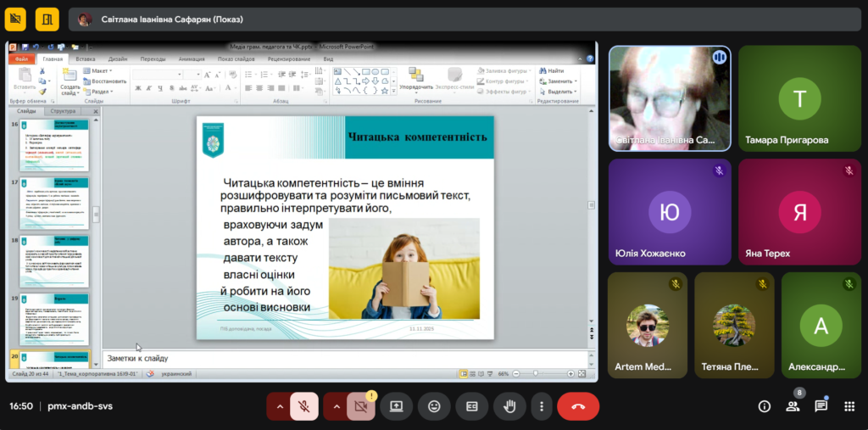Expand audio settings arrow beside microphone

(279, 406)
